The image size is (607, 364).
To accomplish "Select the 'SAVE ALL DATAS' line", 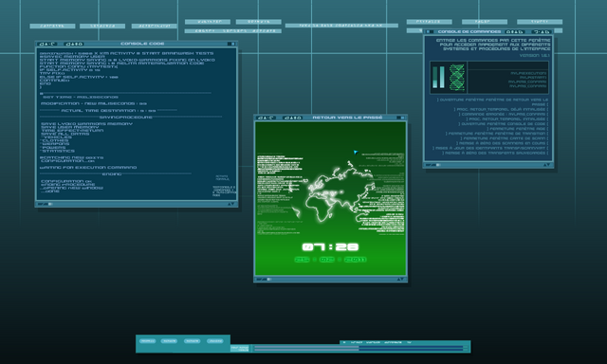I will click(65, 134).
